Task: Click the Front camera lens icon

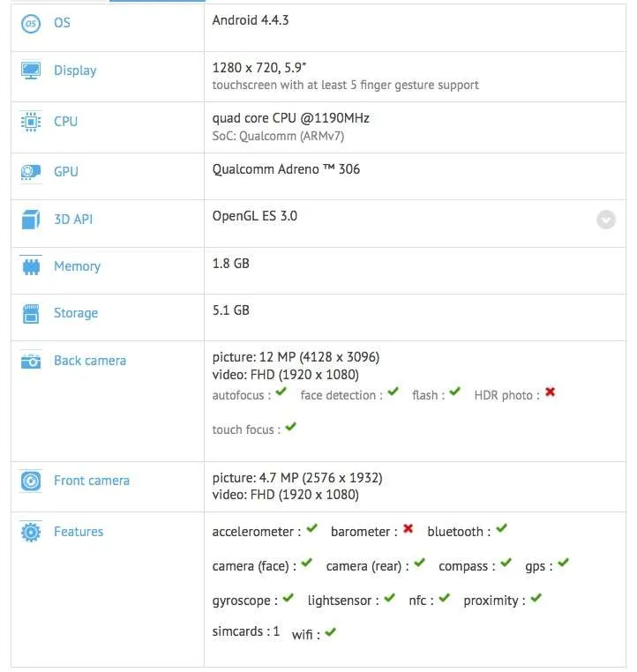Action: click(30, 481)
